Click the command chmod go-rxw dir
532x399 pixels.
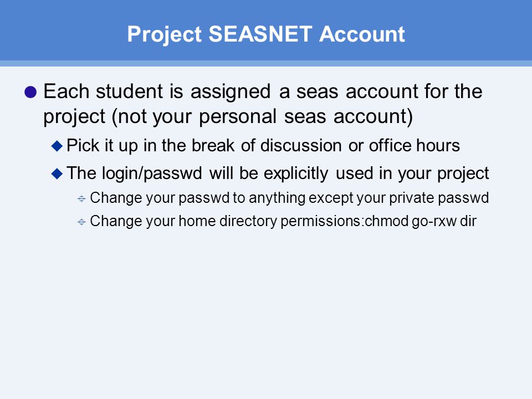pyautogui.click(x=421, y=221)
